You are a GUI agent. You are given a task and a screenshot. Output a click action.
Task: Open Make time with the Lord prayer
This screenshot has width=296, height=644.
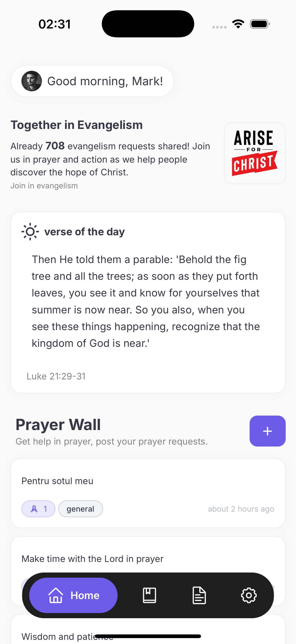(93, 559)
